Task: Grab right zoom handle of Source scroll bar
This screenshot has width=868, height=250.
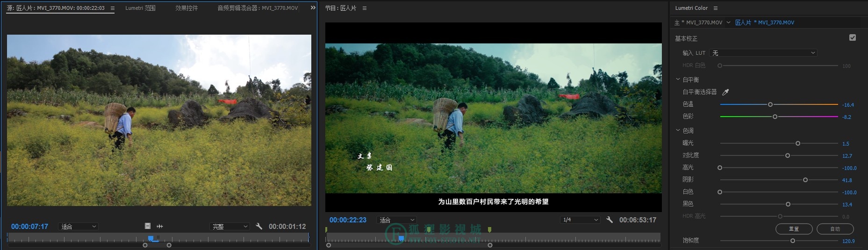Action: tap(169, 245)
